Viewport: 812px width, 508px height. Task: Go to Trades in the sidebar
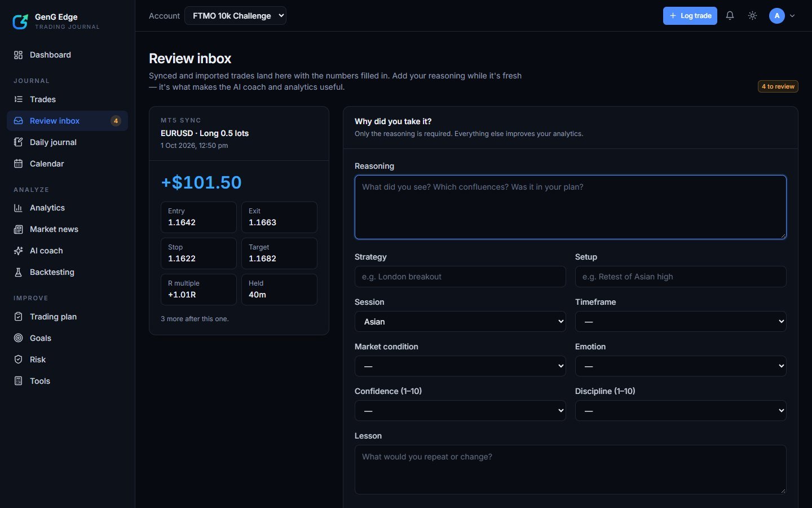tap(67, 99)
